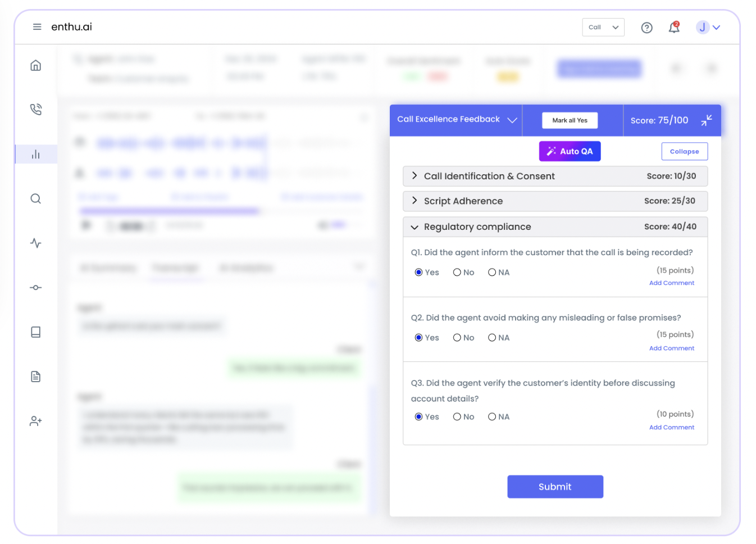The width and height of the screenshot is (756, 544).
Task: Click the Collapse button
Action: click(x=684, y=151)
